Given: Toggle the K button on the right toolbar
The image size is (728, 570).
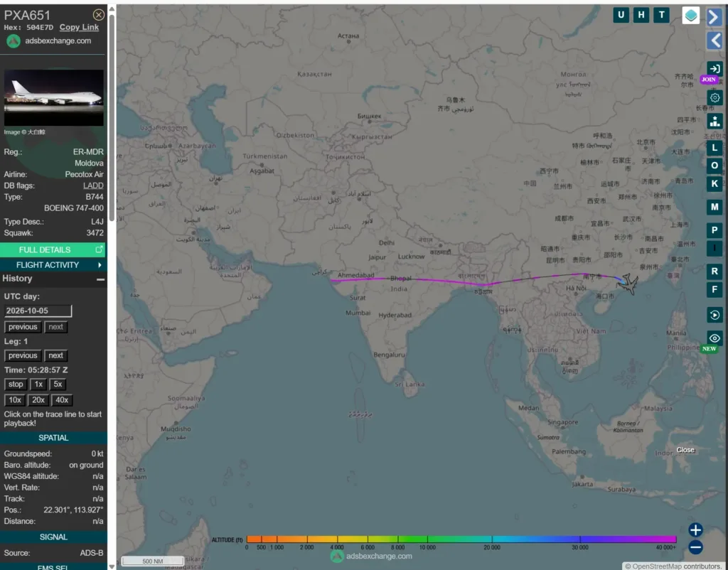Looking at the screenshot, I should pyautogui.click(x=714, y=184).
